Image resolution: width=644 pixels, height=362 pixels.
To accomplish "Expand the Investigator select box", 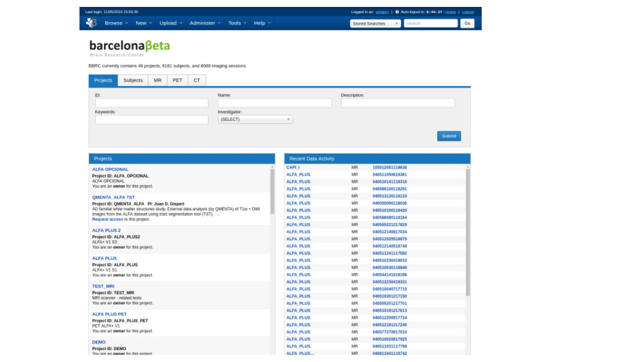I will coord(255,119).
